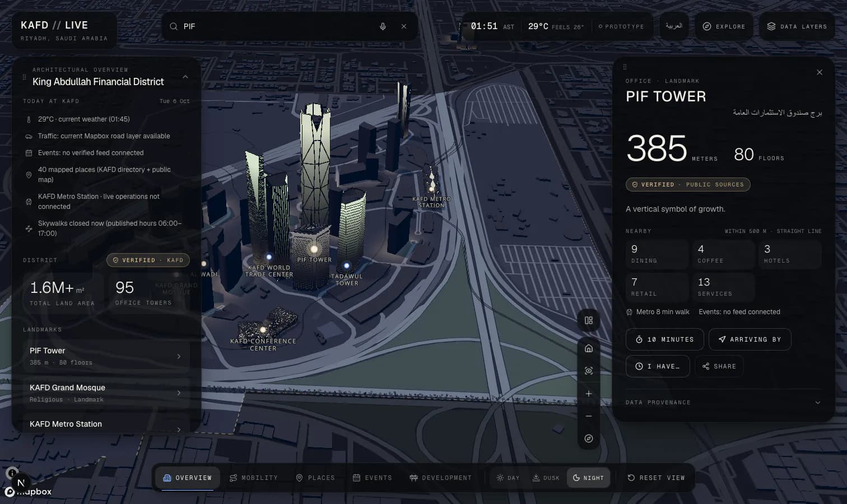Screen dimensions: 847x504
Task: Click the panel layout icon on map controls
Action: pyautogui.click(x=589, y=320)
